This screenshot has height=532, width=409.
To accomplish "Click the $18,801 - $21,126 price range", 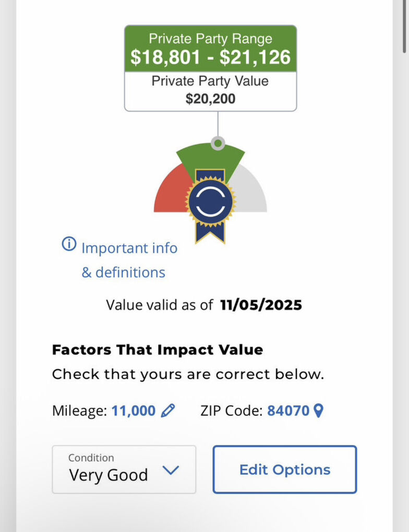I will coord(210,57).
